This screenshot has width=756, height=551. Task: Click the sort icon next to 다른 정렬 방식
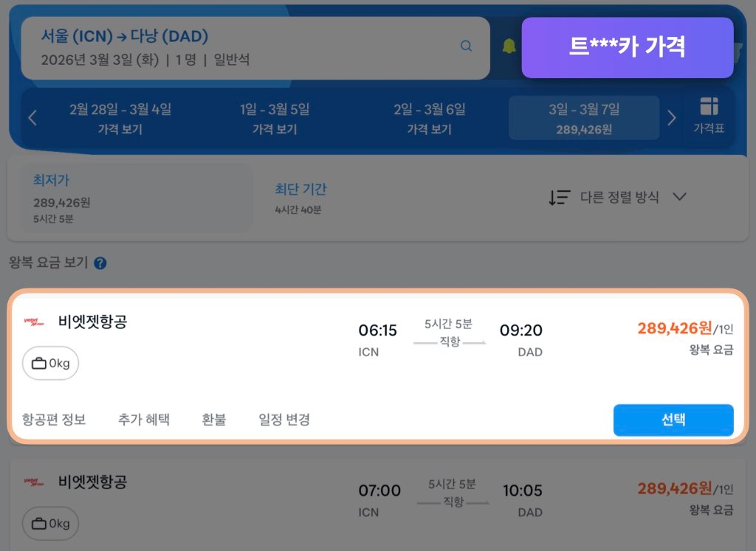(x=560, y=197)
